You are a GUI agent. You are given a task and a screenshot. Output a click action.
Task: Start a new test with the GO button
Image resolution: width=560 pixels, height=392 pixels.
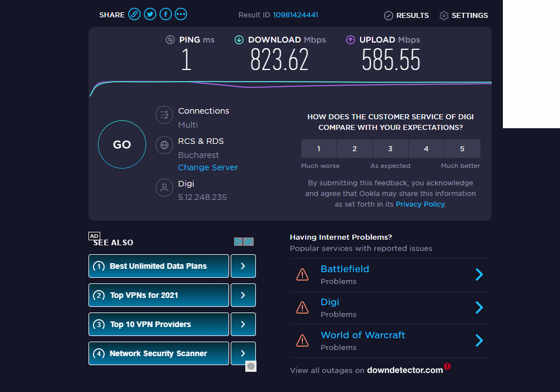[122, 144]
